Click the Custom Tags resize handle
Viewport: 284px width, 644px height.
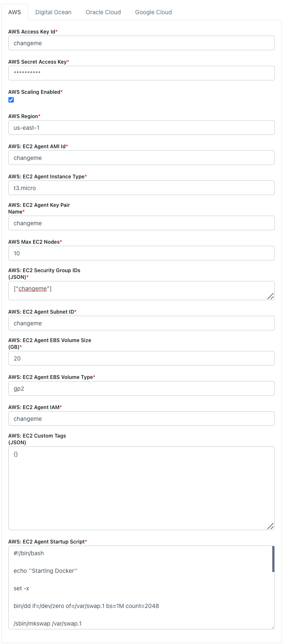[271, 526]
